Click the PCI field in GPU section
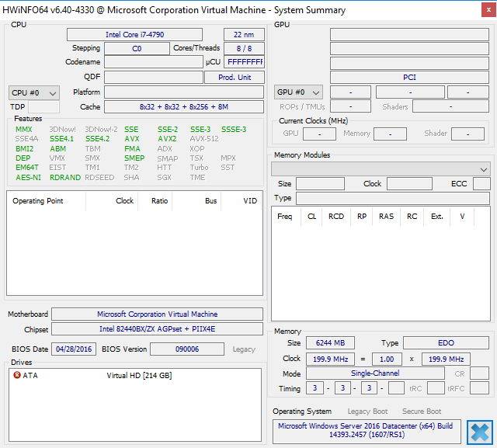 coord(409,78)
